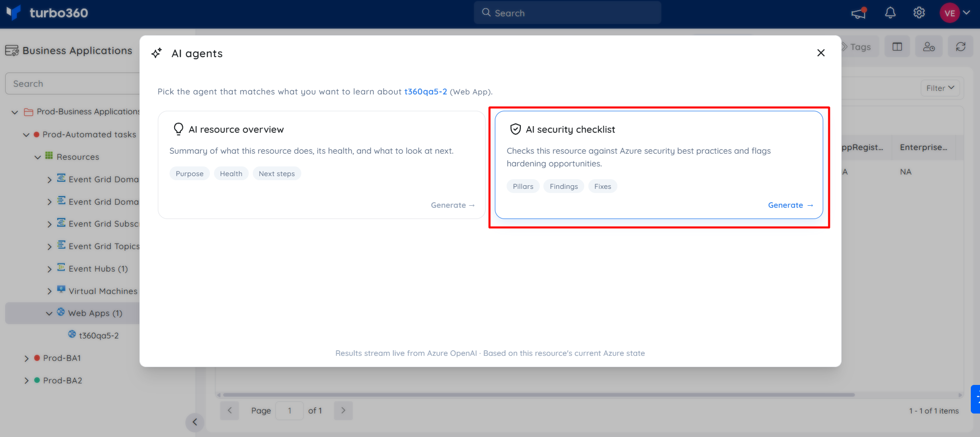Click the sidebar Search field
Viewport: 980px width, 437px height.
[x=72, y=84]
